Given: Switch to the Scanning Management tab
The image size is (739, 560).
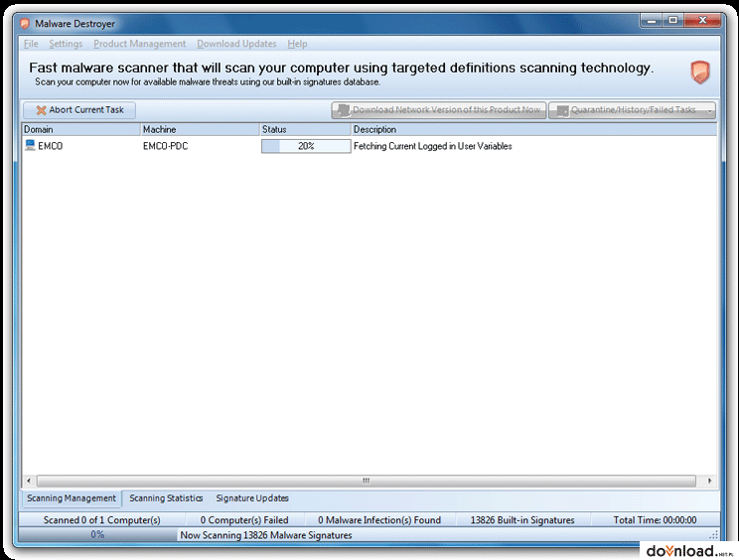Looking at the screenshot, I should 72,498.
